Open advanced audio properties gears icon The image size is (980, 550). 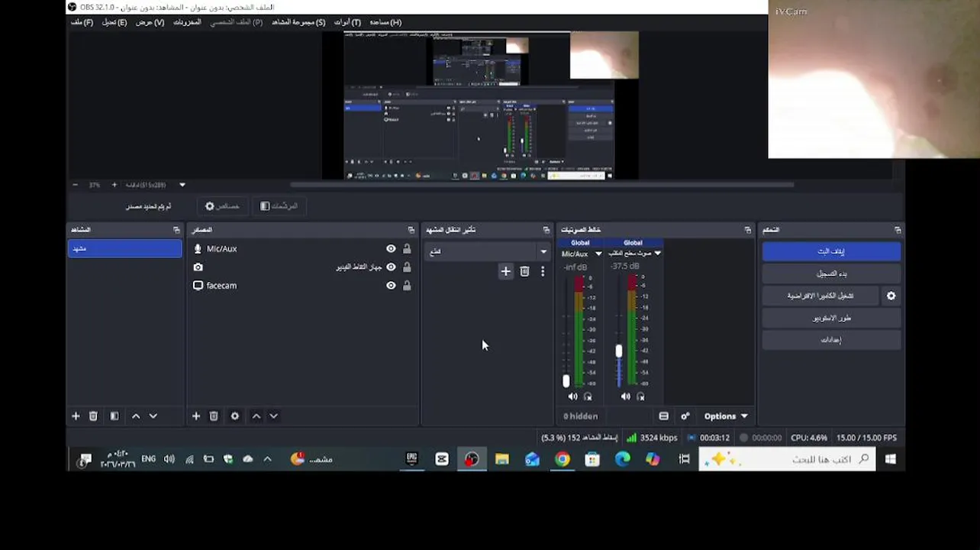[685, 416]
